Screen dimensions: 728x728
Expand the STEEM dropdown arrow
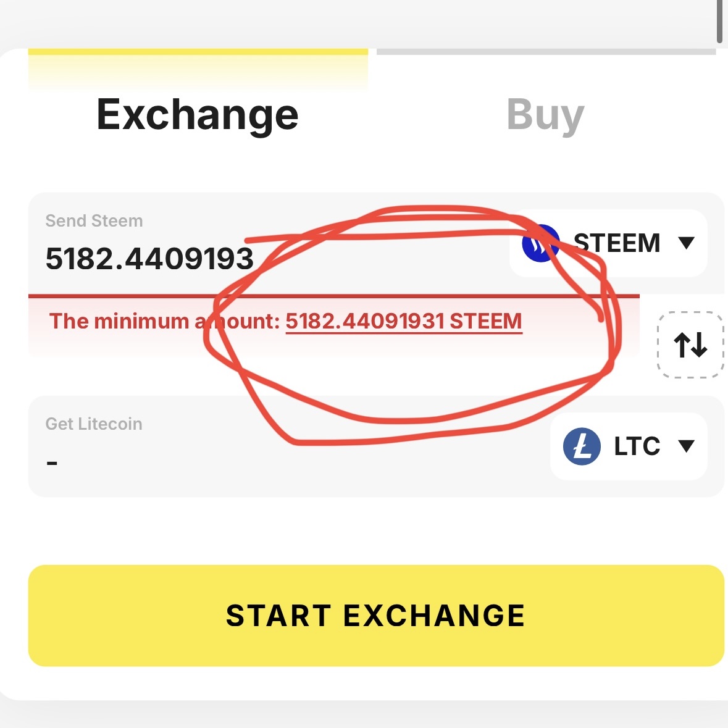click(x=686, y=243)
